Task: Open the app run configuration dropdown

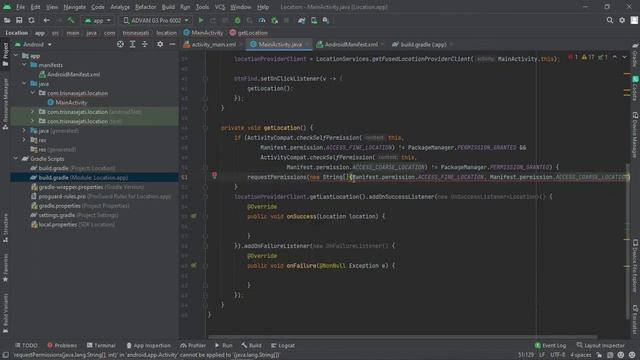Action: pyautogui.click(x=98, y=20)
